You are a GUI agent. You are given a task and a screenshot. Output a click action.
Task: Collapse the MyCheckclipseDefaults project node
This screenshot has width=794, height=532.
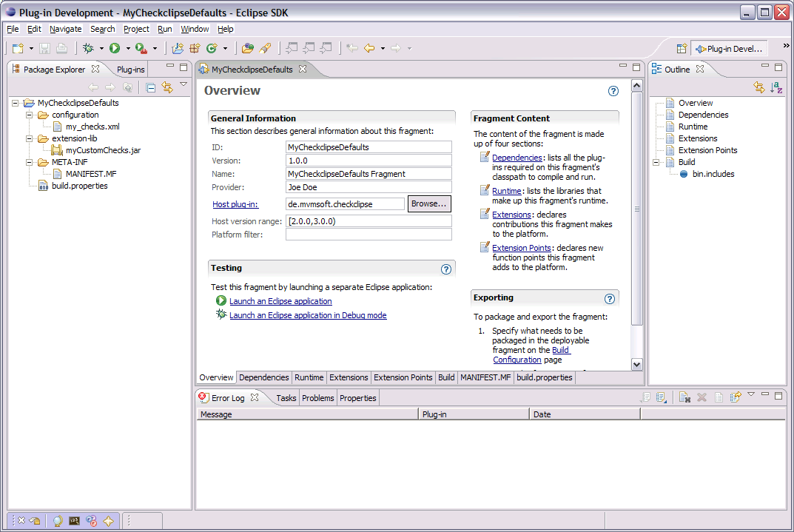[16, 103]
